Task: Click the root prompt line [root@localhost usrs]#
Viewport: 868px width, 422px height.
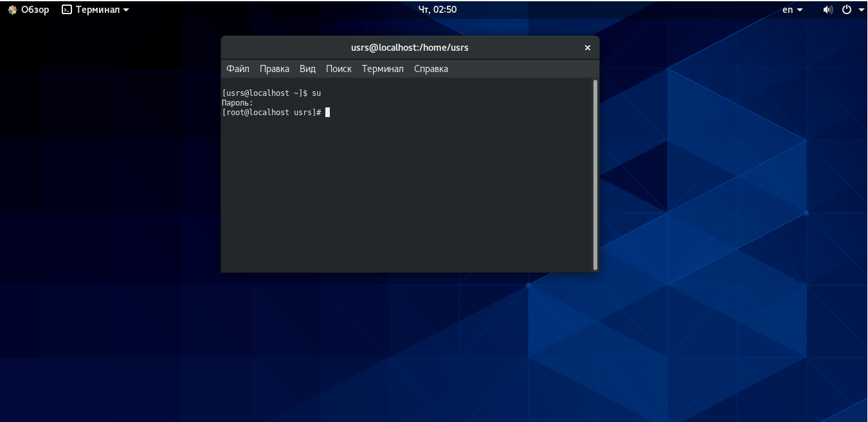Action: click(x=270, y=112)
